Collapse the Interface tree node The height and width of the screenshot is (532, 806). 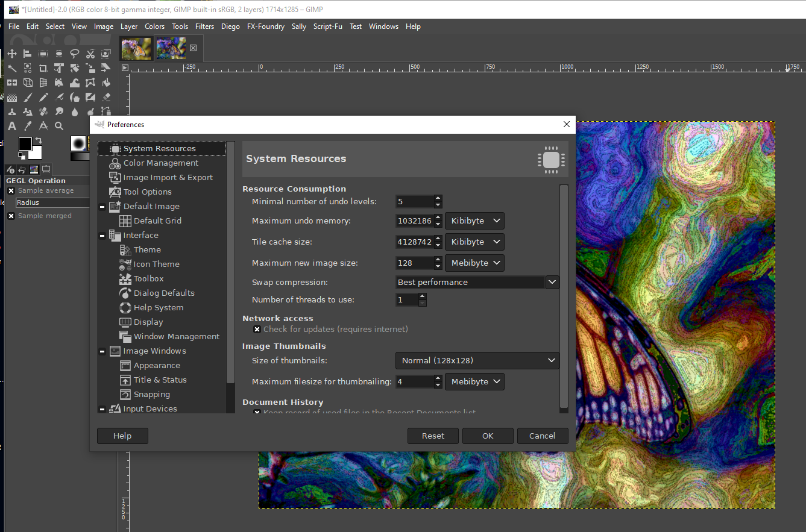click(102, 236)
